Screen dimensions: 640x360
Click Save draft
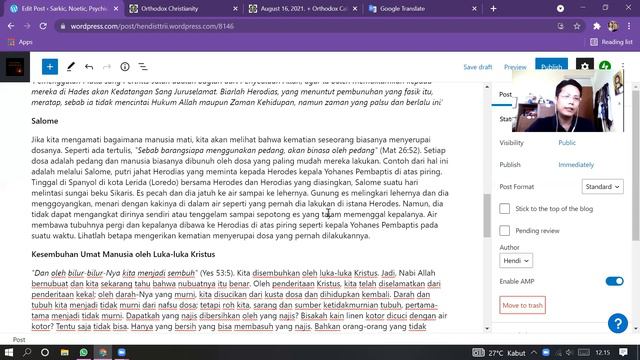[478, 67]
